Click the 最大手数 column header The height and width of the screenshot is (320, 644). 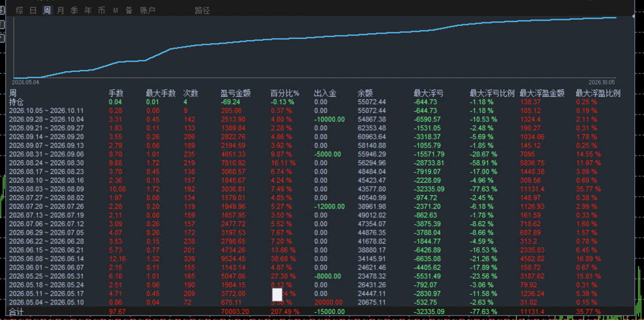160,93
